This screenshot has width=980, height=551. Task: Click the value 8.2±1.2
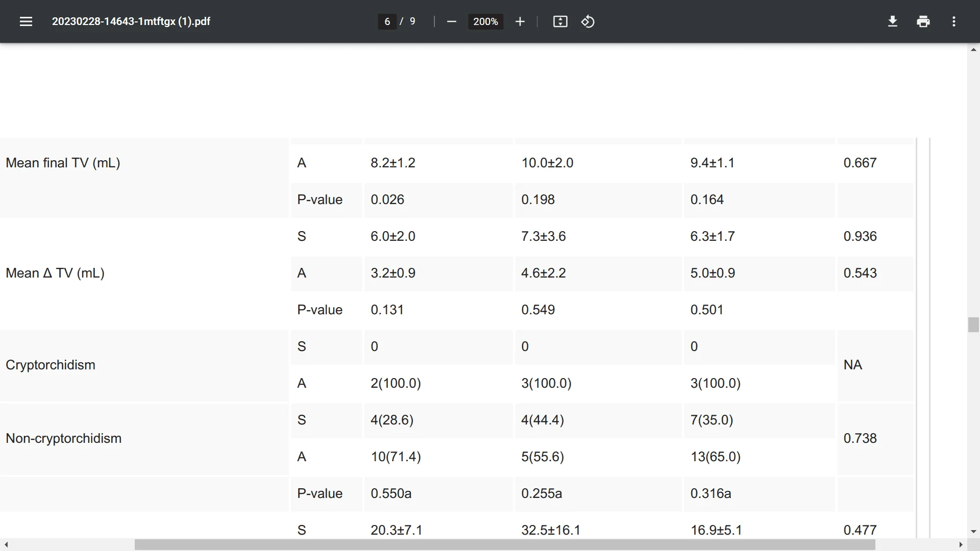pyautogui.click(x=393, y=163)
